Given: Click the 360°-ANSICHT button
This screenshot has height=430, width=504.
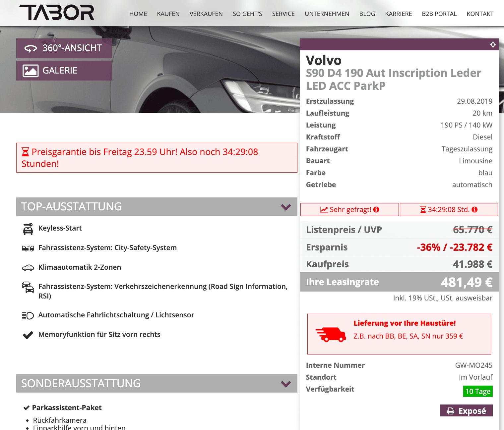Looking at the screenshot, I should pos(64,48).
